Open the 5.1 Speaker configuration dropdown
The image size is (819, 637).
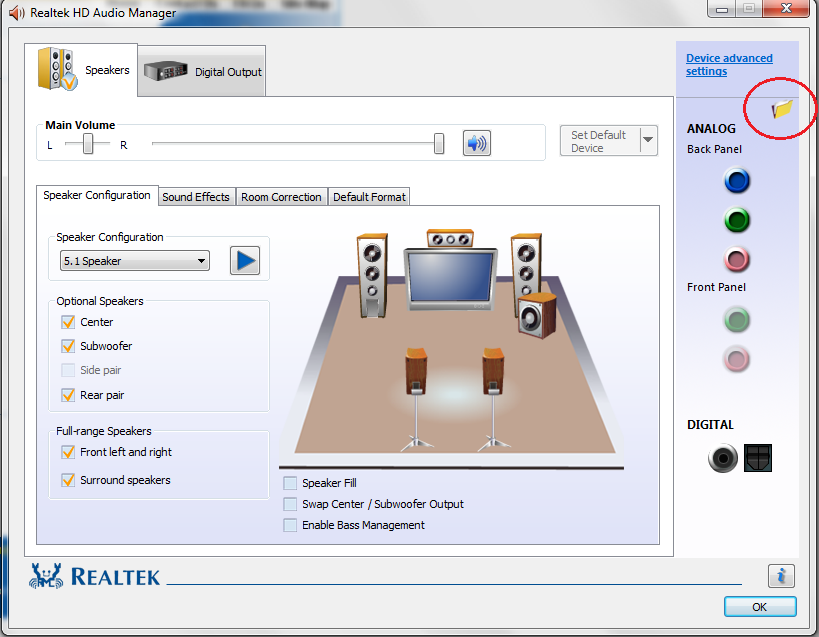click(134, 260)
